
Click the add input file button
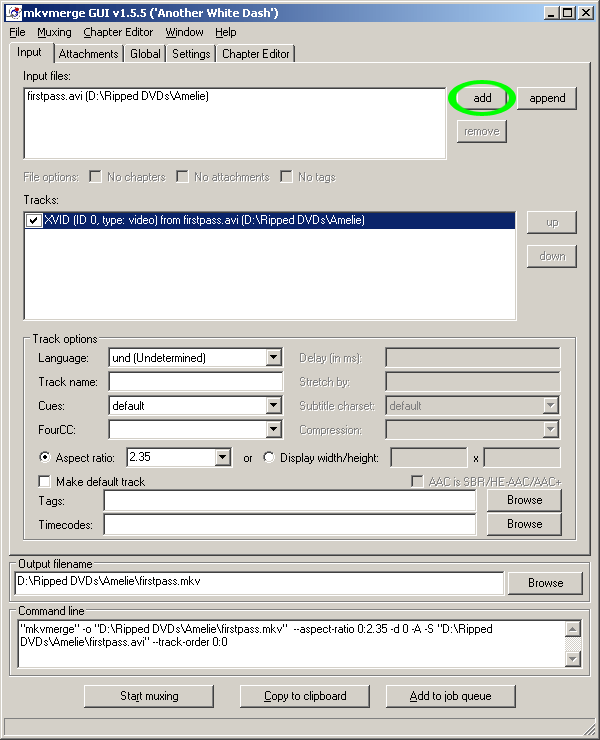point(482,98)
